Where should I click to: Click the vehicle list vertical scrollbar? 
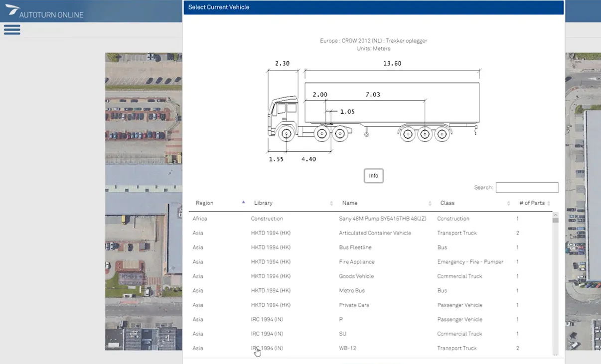(x=555, y=284)
